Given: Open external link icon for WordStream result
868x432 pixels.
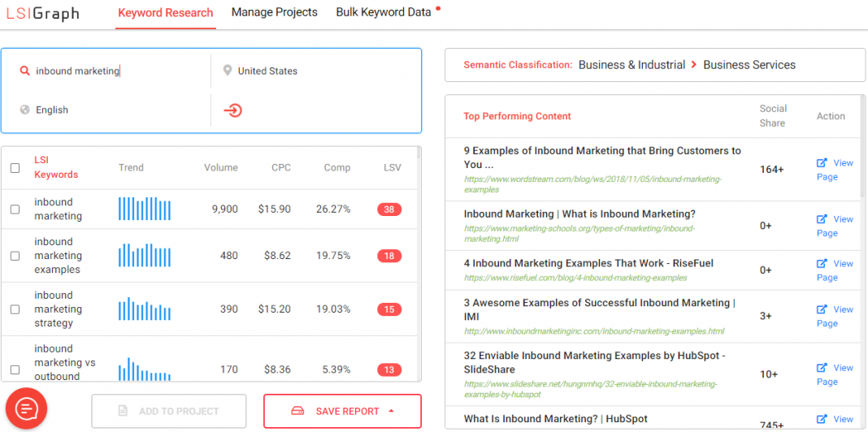Looking at the screenshot, I should [x=822, y=162].
